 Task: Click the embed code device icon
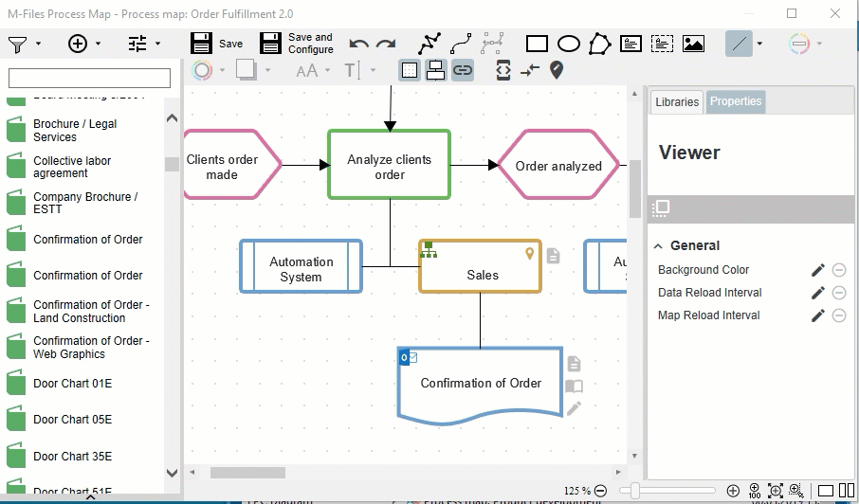click(503, 70)
